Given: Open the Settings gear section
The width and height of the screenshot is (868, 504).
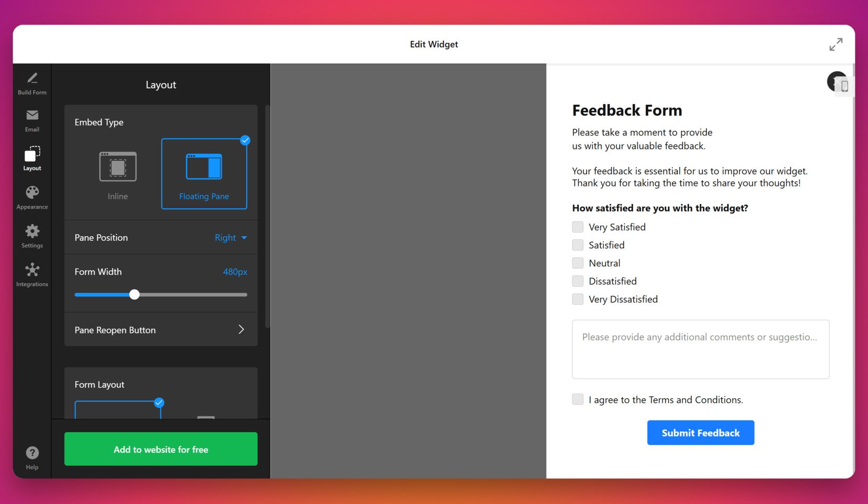Looking at the screenshot, I should [32, 237].
